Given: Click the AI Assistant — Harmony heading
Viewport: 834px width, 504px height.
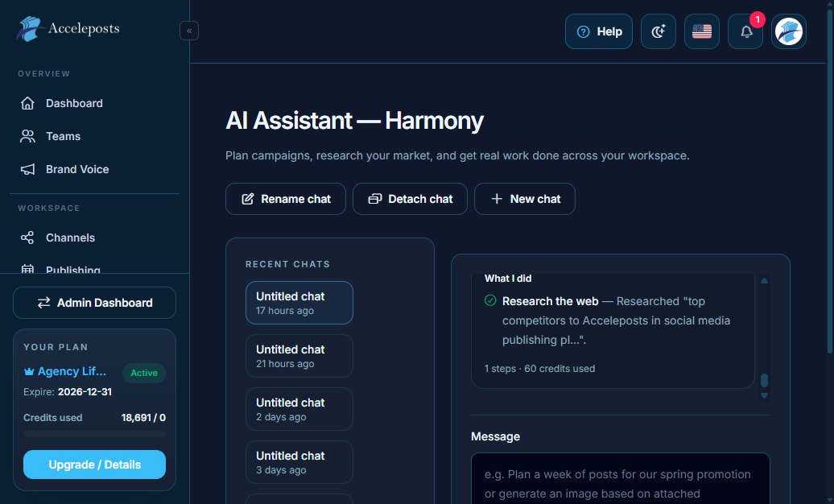Looking at the screenshot, I should 355,121.
